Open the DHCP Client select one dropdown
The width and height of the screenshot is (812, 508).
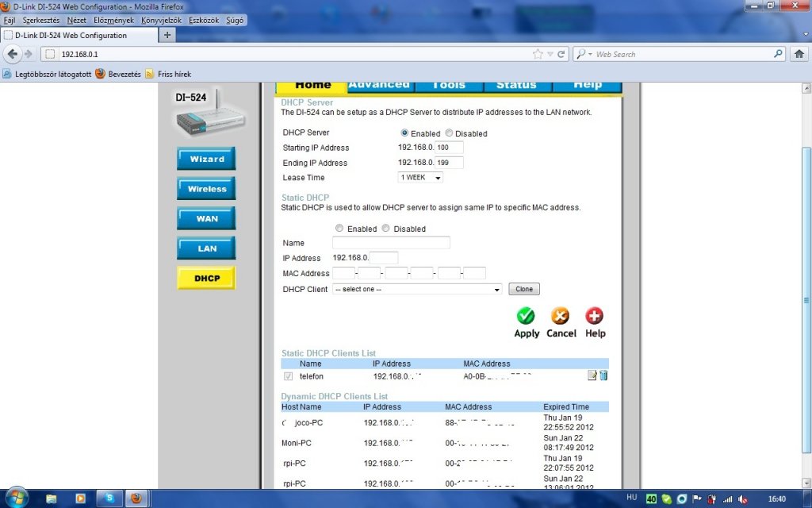(x=417, y=289)
